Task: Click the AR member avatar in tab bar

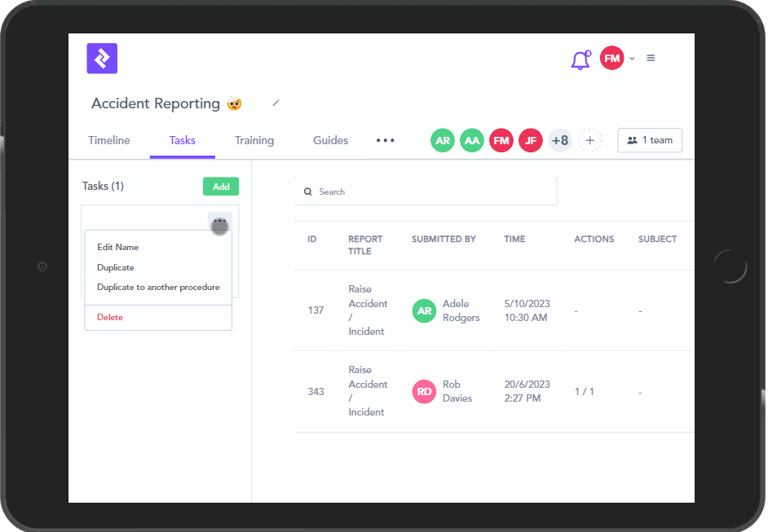Action: 443,140
